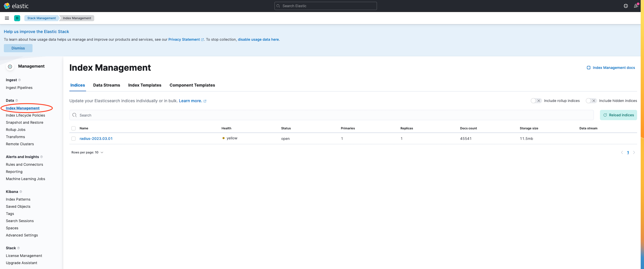Open Snapshot and Restore
Screen dimensions: 644x269
(x=24, y=123)
